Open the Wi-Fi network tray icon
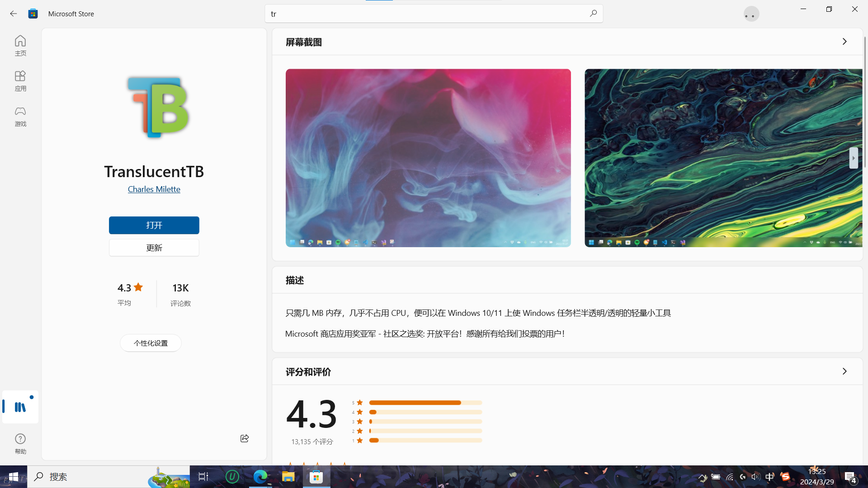 [x=729, y=477]
